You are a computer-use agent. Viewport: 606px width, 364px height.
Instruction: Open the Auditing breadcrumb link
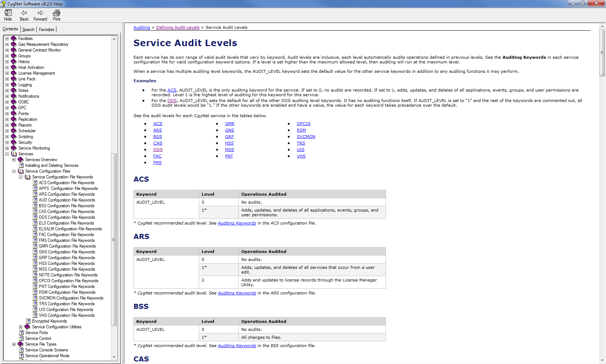142,27
